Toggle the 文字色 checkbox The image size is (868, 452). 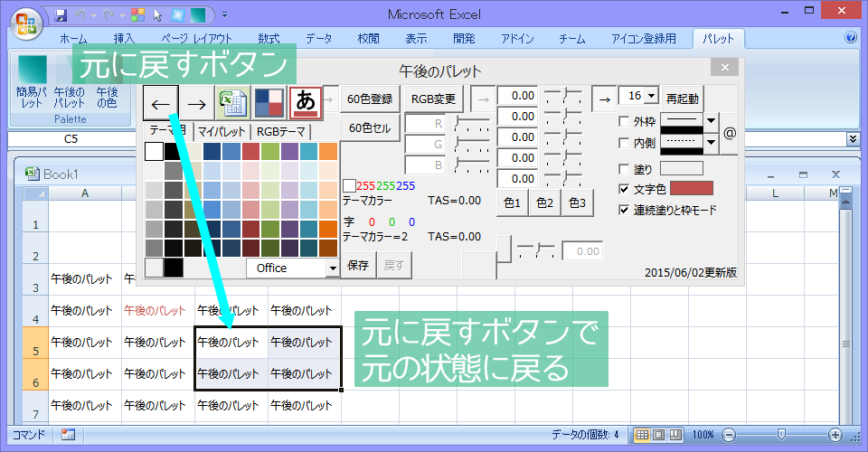(x=624, y=189)
